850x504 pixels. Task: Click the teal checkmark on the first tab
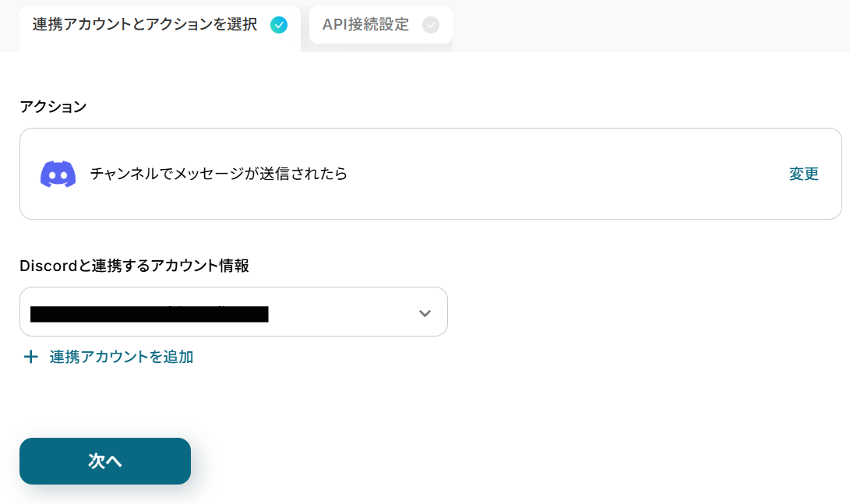[x=278, y=25]
